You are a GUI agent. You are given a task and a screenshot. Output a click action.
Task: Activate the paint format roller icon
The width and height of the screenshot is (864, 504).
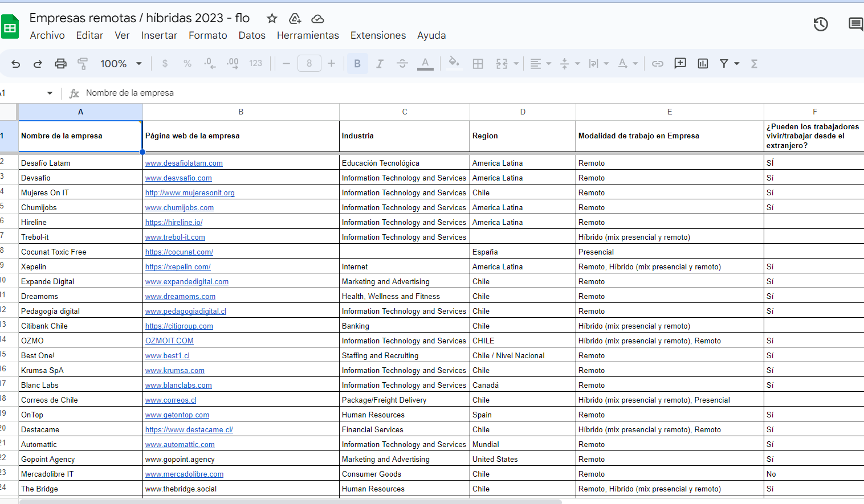83,64
